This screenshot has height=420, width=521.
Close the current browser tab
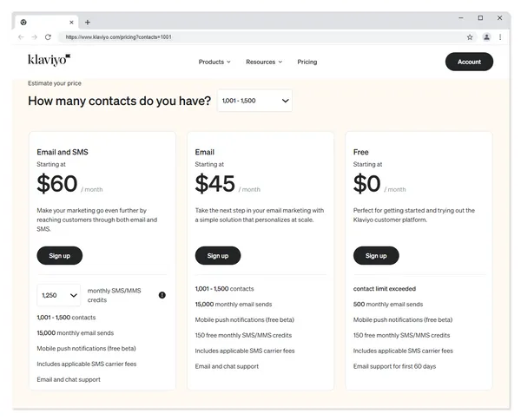coord(71,23)
